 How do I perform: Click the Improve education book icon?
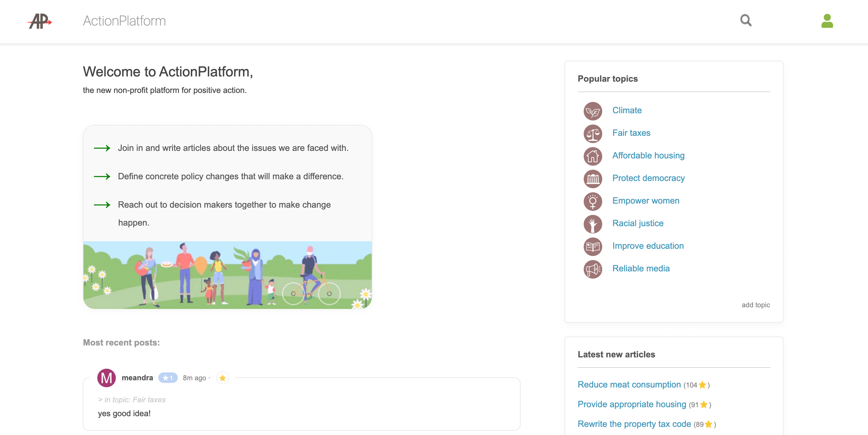[x=593, y=246]
